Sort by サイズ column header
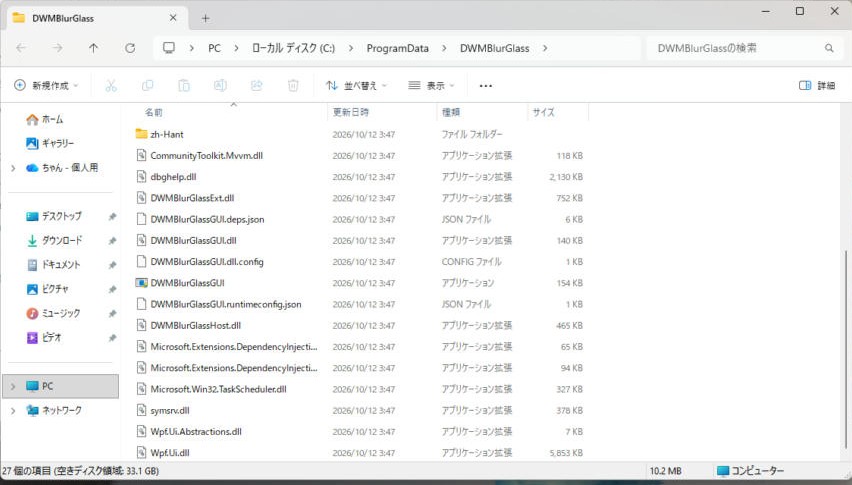Image resolution: width=852 pixels, height=485 pixels. (557, 112)
